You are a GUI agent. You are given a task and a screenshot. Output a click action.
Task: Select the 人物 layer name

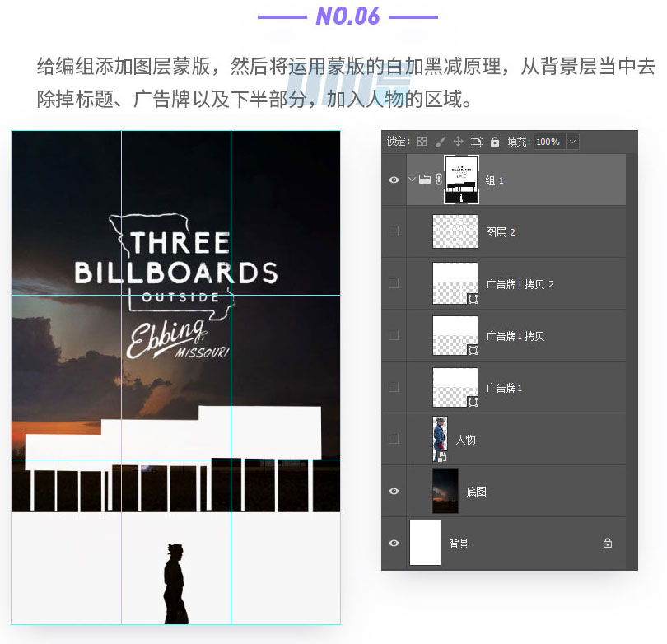pos(466,440)
